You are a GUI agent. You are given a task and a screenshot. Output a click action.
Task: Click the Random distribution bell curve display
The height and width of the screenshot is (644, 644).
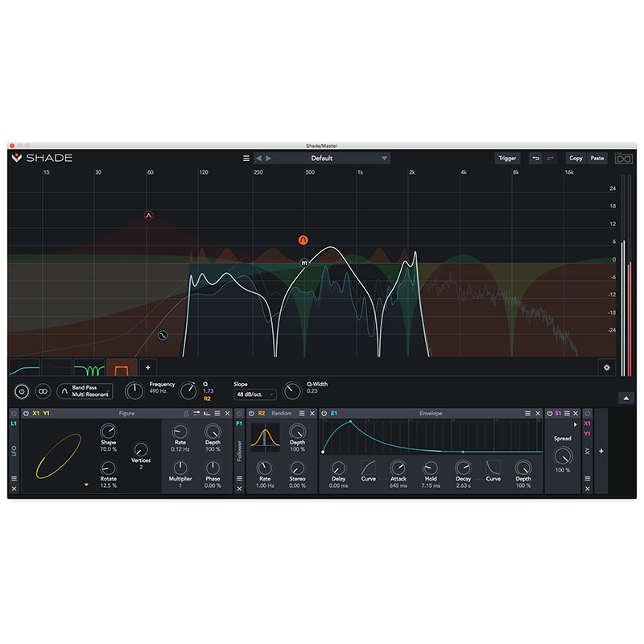265,437
